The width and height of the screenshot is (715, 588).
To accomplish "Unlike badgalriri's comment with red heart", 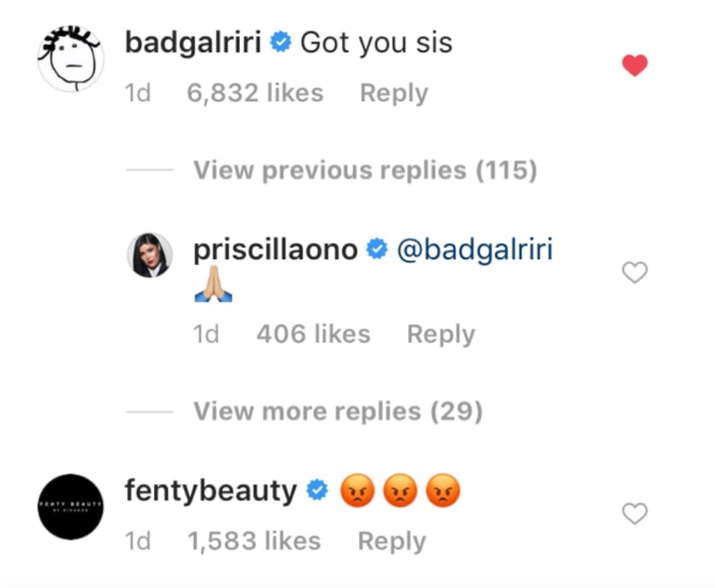I will click(x=634, y=66).
